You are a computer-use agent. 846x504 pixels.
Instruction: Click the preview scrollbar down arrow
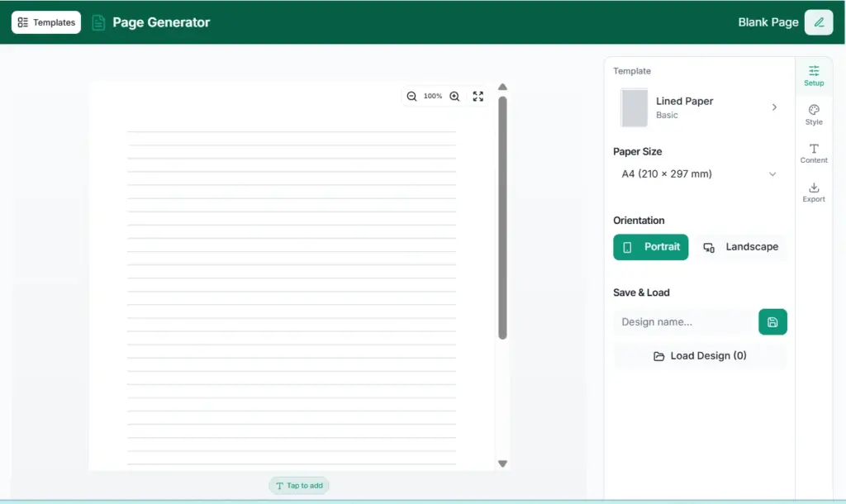pyautogui.click(x=502, y=464)
